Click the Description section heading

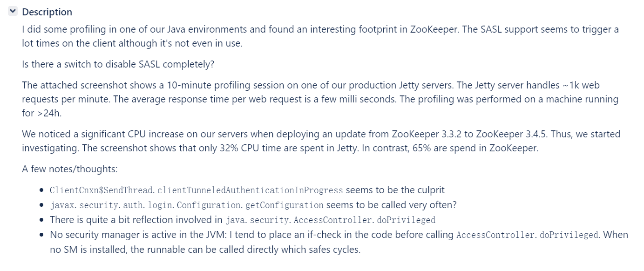[x=47, y=12]
